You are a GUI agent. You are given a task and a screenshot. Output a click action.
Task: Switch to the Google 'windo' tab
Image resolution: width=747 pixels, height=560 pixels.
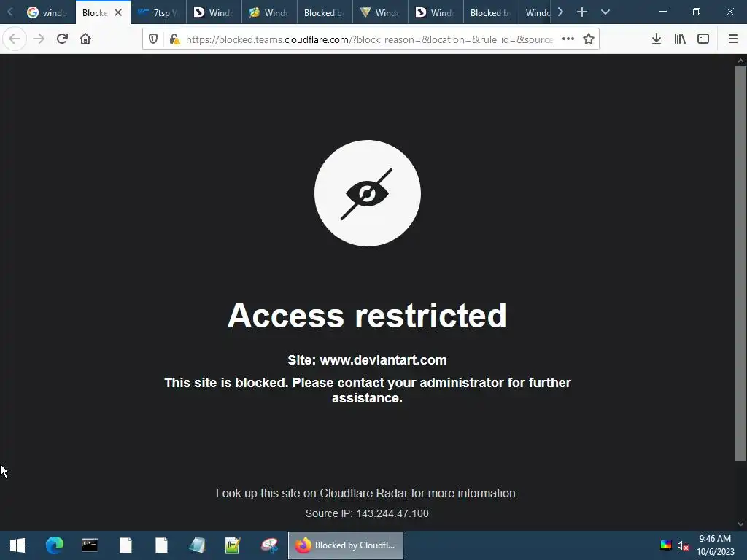(47, 13)
